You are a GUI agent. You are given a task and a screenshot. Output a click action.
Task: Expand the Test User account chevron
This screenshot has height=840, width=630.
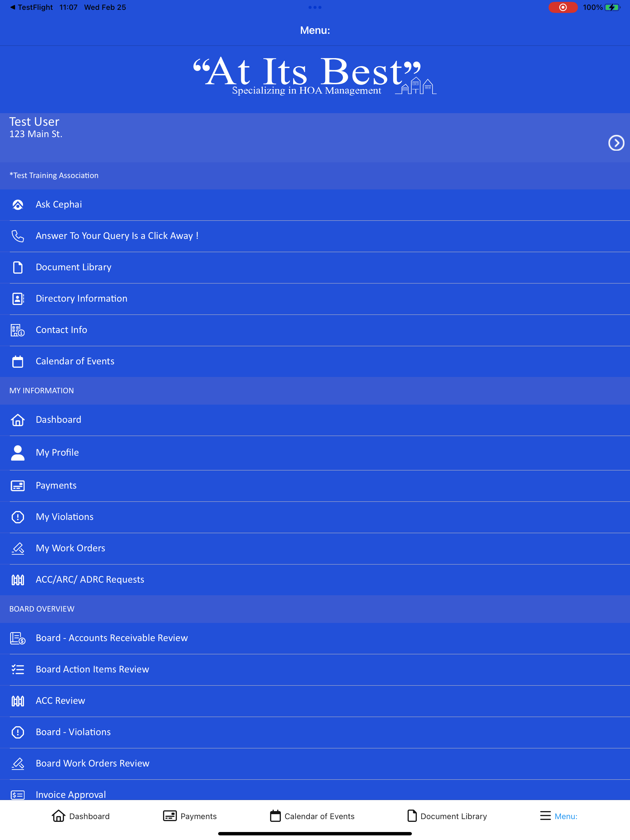(616, 143)
